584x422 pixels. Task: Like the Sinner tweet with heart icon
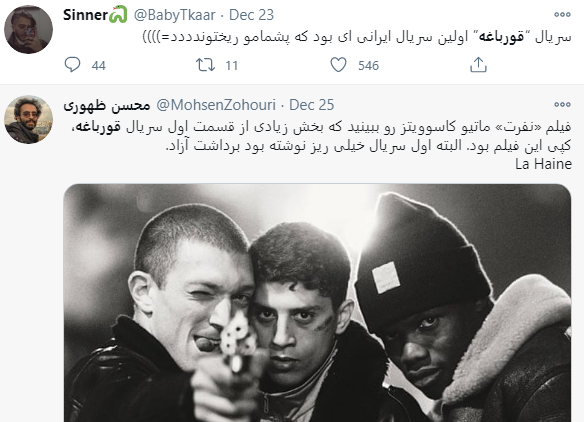338,65
